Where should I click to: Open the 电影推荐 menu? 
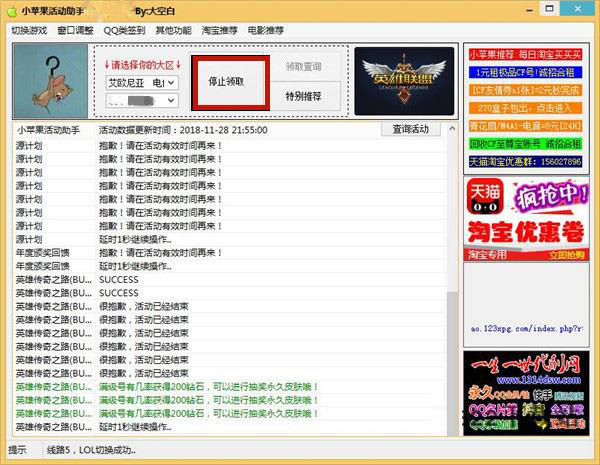point(266,30)
